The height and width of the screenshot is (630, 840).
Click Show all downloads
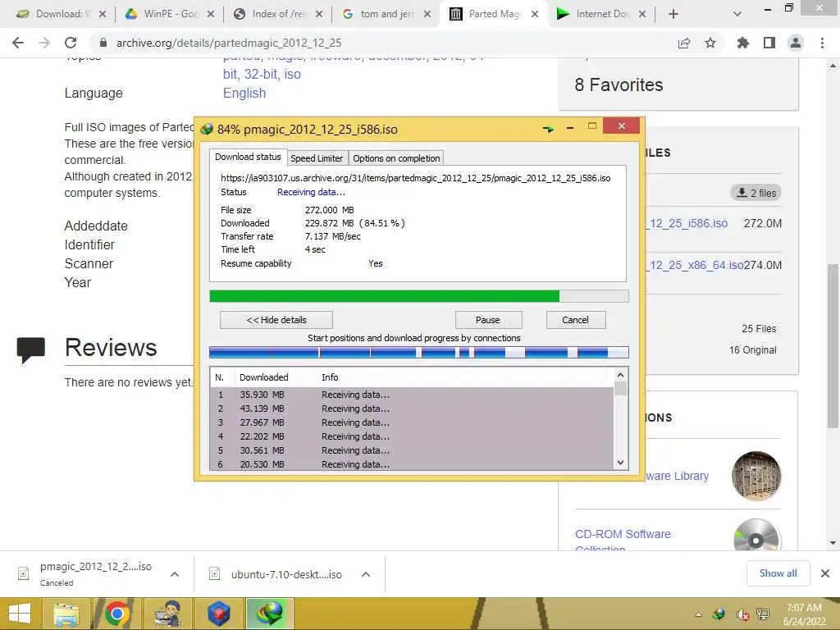778,573
